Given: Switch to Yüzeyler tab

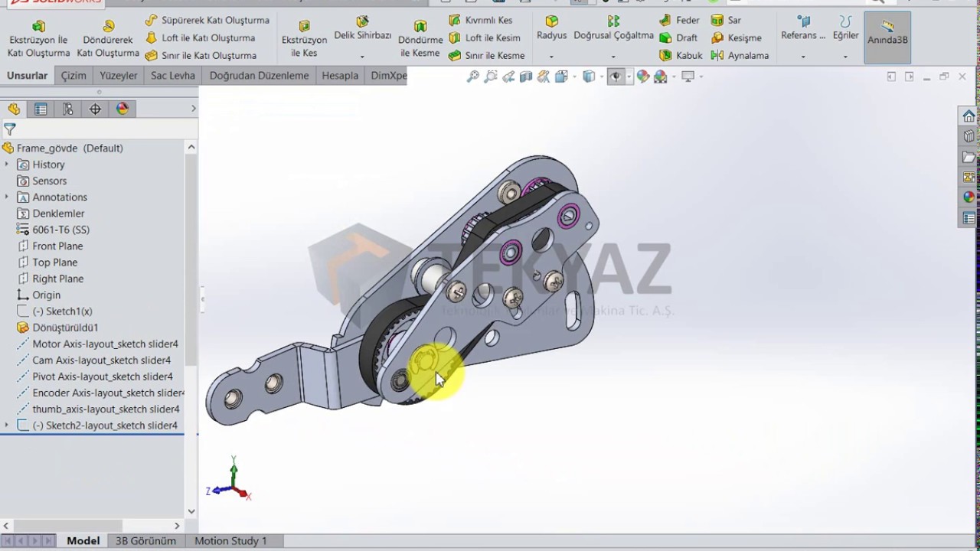Looking at the screenshot, I should coord(119,75).
